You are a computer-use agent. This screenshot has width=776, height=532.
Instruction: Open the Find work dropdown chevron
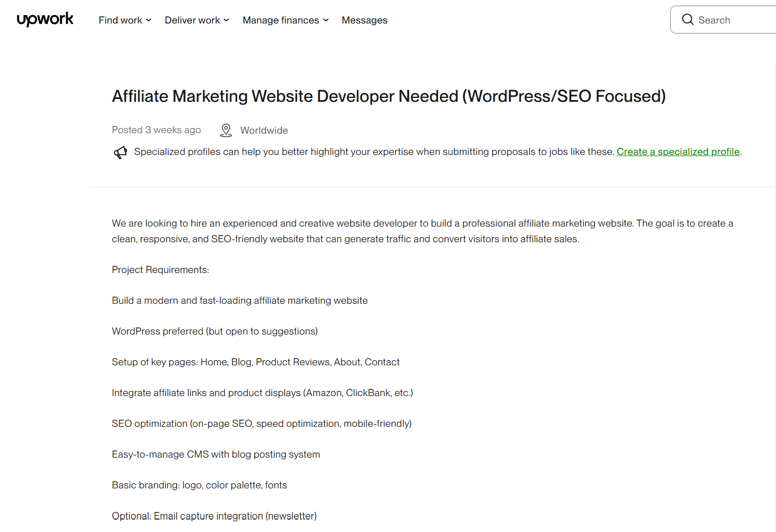coord(148,20)
